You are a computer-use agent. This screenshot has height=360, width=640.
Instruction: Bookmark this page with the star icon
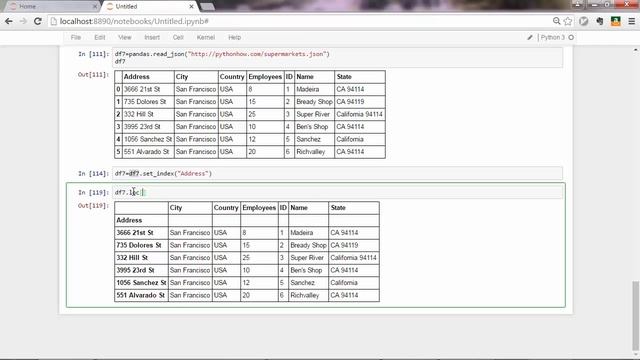[568, 21]
